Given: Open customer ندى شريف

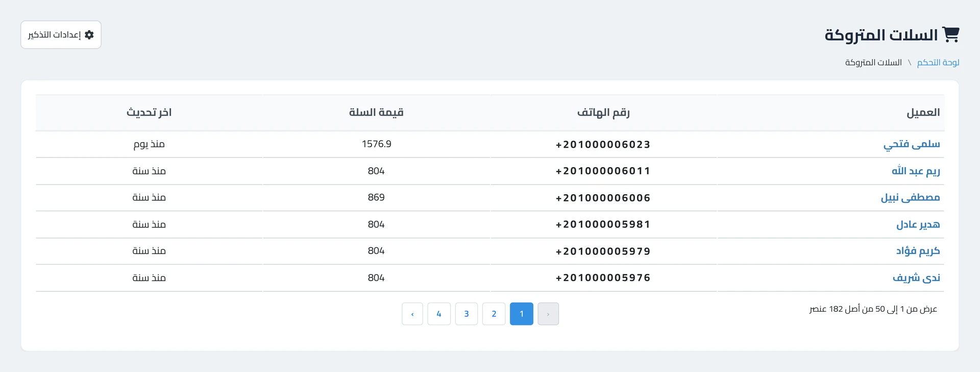Looking at the screenshot, I should (916, 277).
